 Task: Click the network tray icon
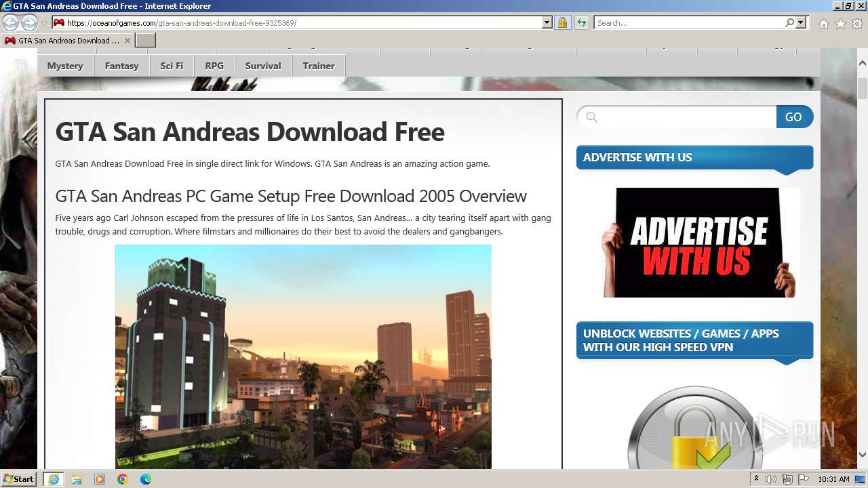point(788,479)
